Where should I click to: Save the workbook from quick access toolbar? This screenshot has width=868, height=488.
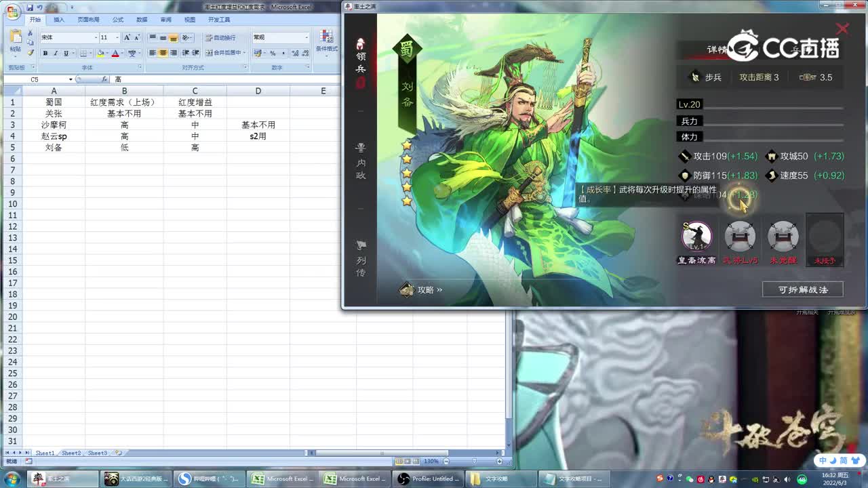click(x=30, y=7)
